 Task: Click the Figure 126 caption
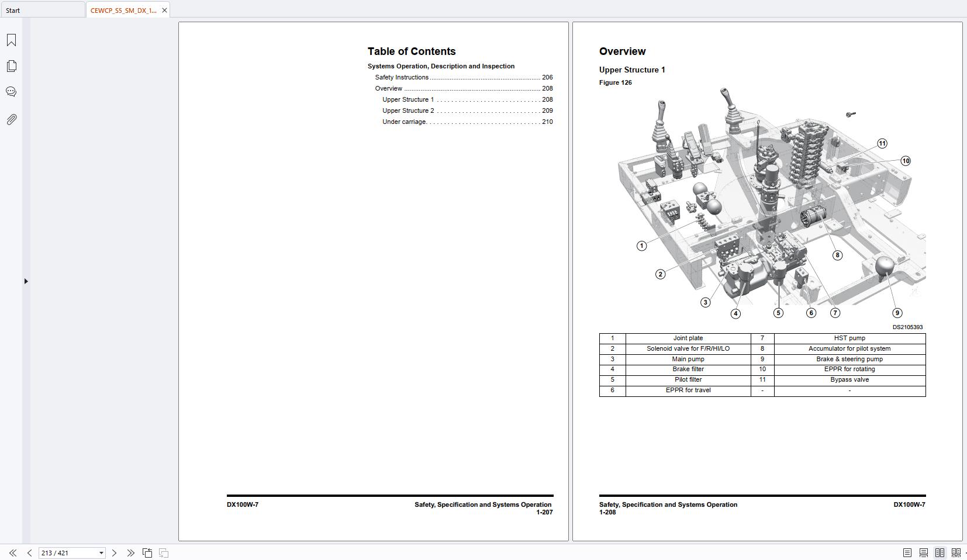click(x=615, y=82)
